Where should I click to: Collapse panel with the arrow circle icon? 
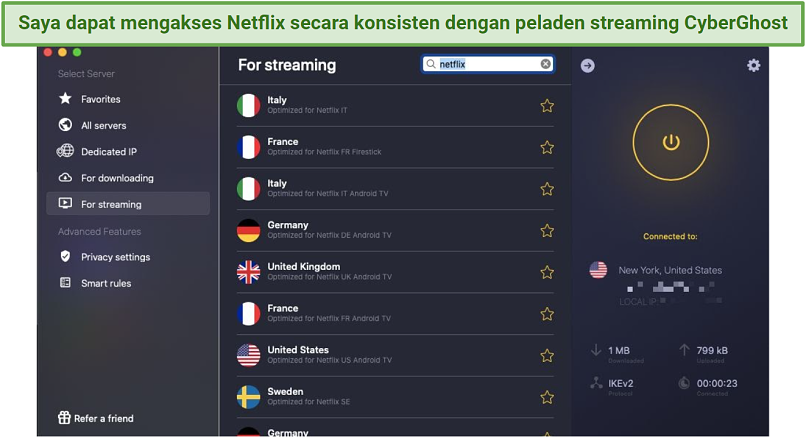[588, 65]
